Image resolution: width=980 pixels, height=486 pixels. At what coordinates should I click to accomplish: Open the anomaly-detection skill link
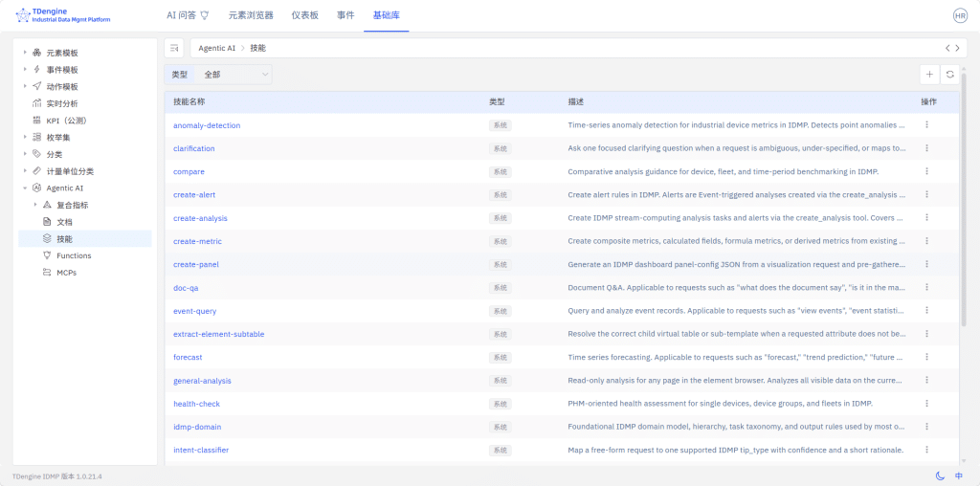tap(207, 125)
